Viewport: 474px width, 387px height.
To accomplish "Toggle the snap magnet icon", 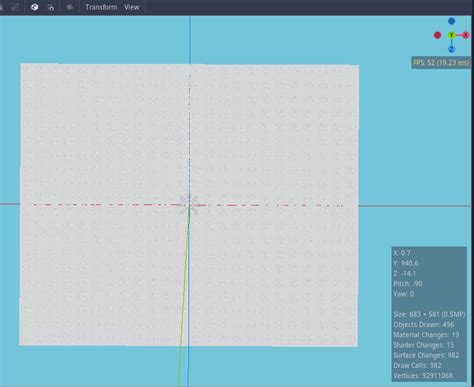I will [x=50, y=7].
